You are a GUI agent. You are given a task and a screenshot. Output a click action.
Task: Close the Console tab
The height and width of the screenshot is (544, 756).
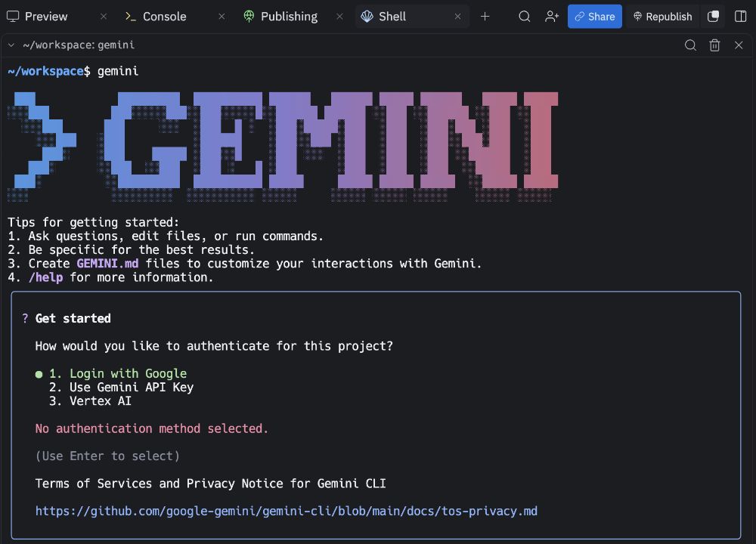point(221,17)
